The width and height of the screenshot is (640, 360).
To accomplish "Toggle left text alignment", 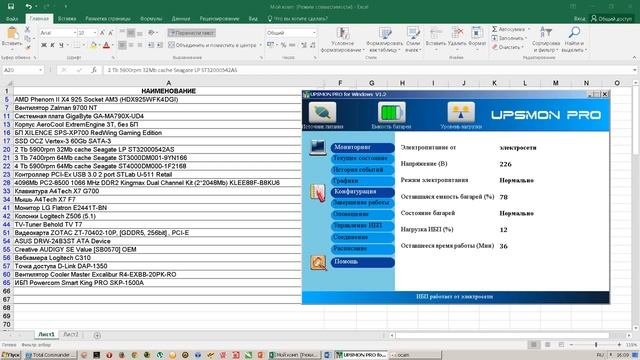I will point(122,45).
